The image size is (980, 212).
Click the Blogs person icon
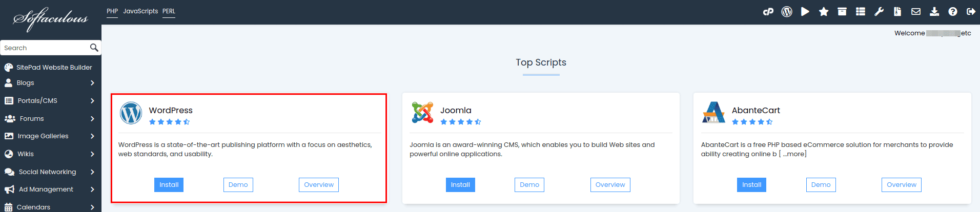[8, 82]
